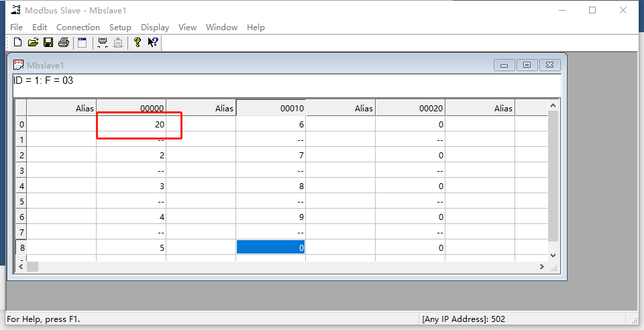
Task: Open the Help menu
Action: tap(256, 27)
